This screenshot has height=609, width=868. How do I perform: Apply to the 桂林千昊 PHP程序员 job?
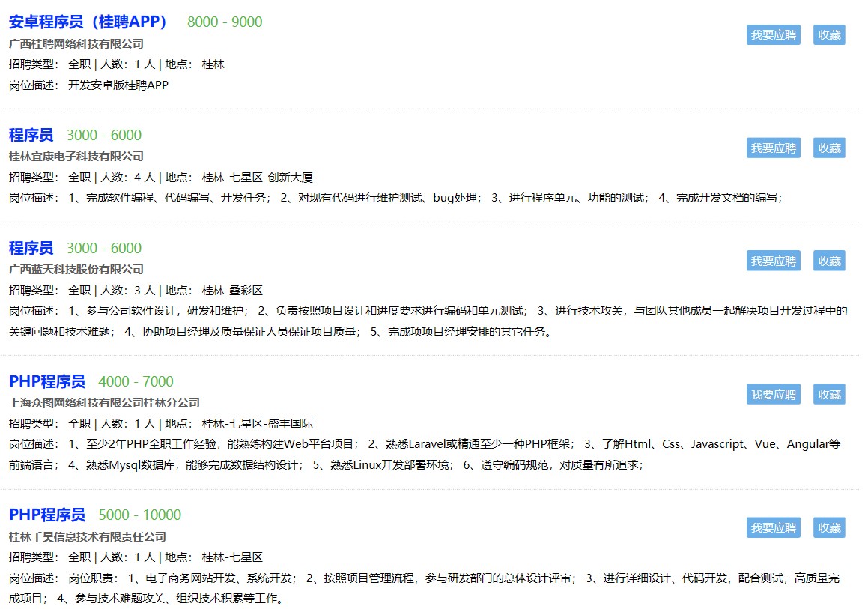[773, 527]
